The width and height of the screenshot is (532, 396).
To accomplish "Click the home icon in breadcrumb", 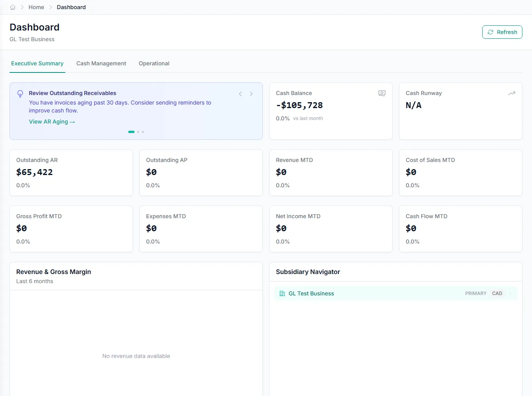I will [13, 7].
